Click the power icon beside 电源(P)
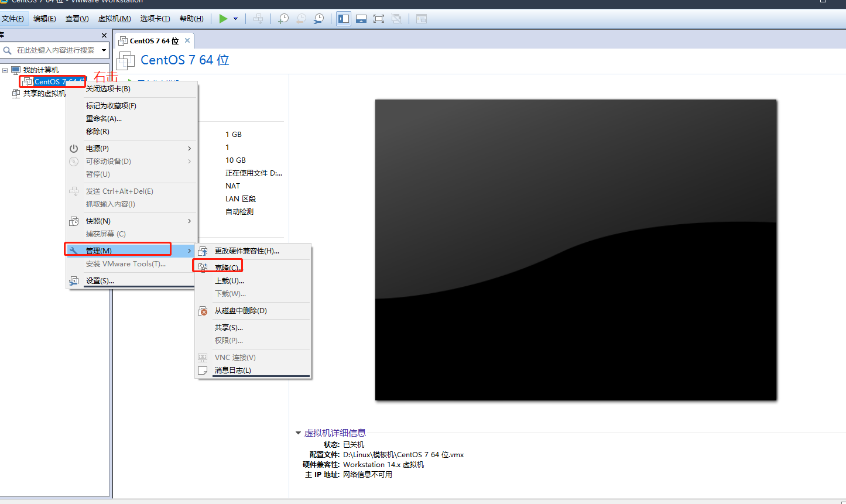Image resolution: width=846 pixels, height=504 pixels. (x=74, y=149)
